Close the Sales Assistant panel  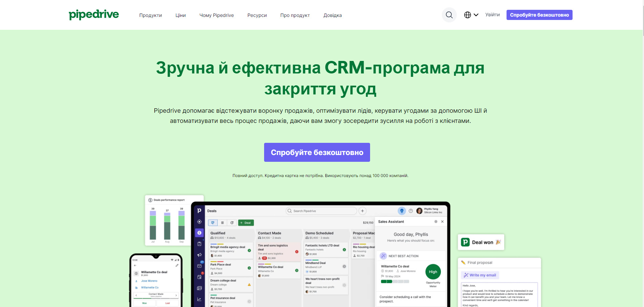pos(442,222)
